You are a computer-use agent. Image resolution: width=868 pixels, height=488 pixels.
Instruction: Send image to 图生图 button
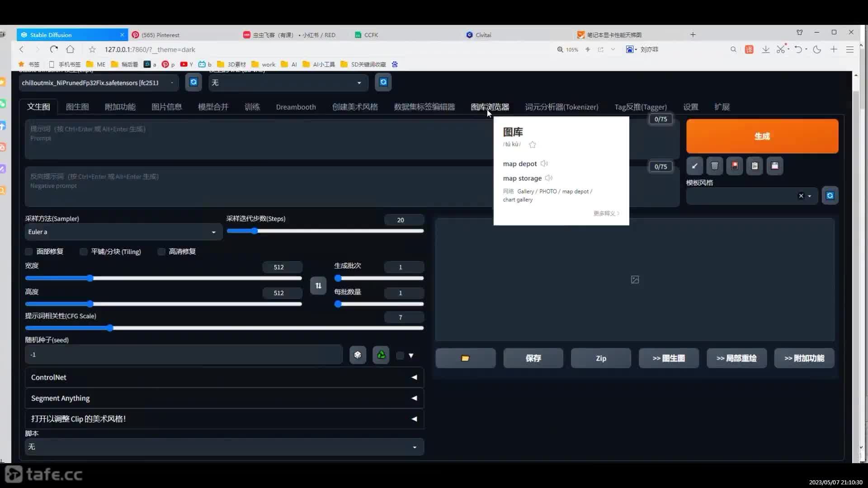[x=669, y=358]
